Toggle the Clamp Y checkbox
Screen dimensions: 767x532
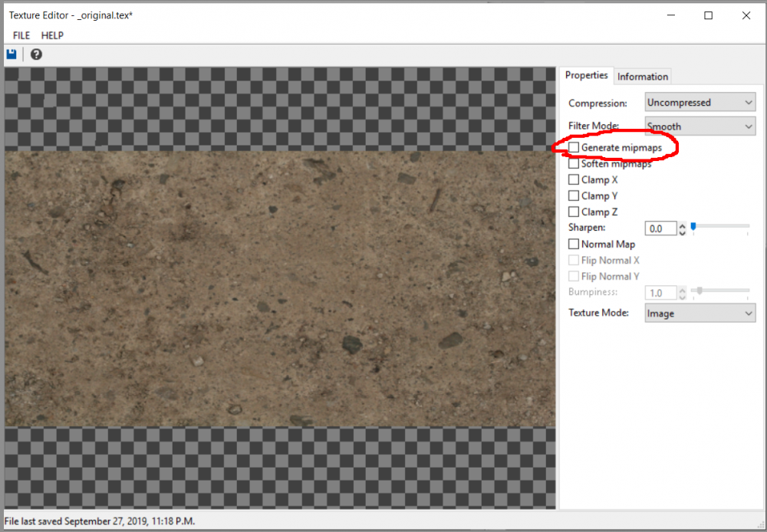click(x=572, y=195)
